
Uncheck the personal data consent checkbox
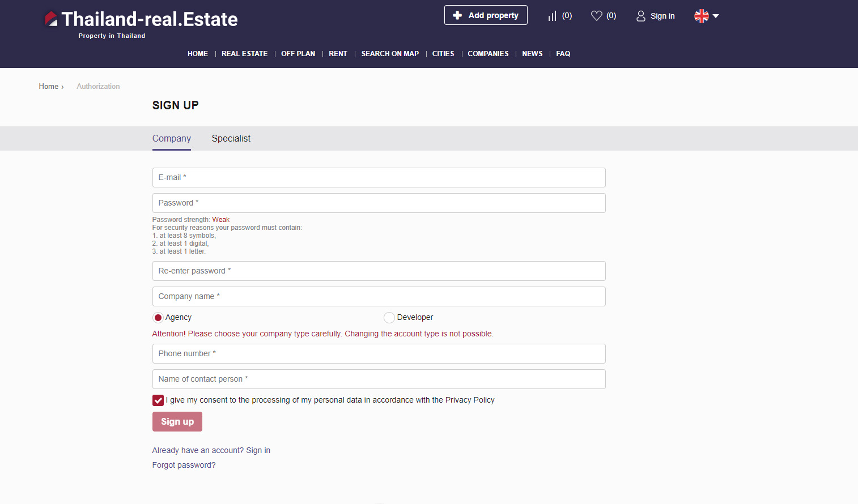pos(158,400)
